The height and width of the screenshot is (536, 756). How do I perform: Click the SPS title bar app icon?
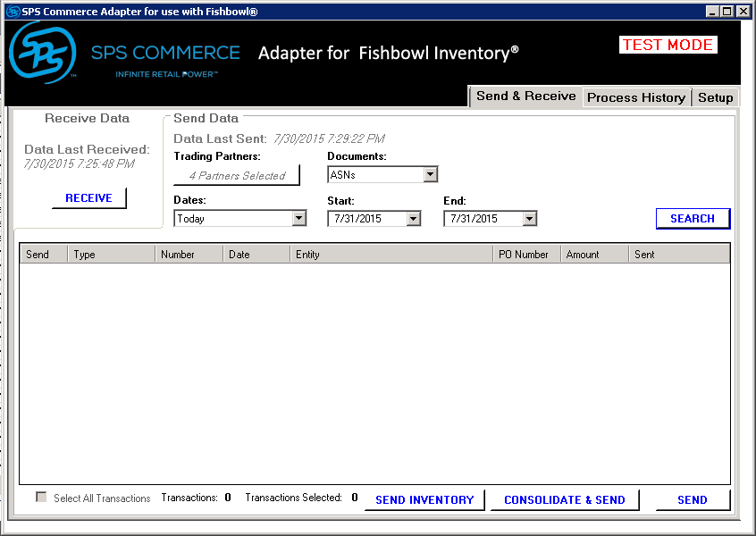(13, 12)
